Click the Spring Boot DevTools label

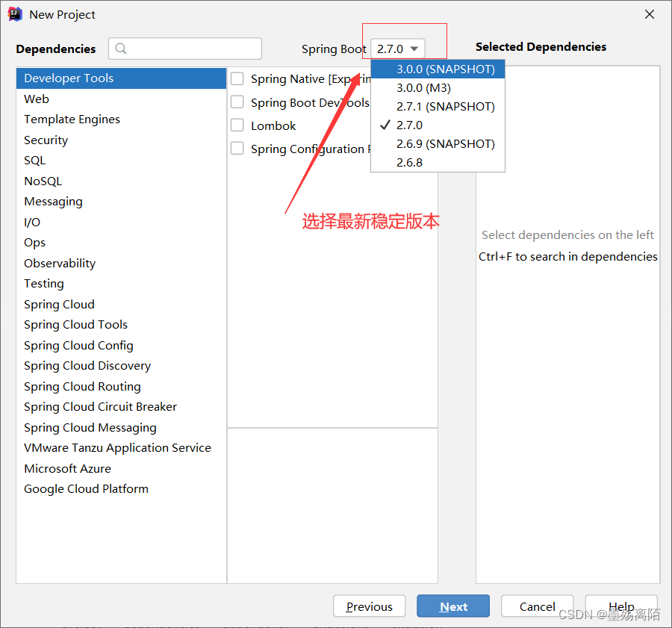(x=310, y=103)
